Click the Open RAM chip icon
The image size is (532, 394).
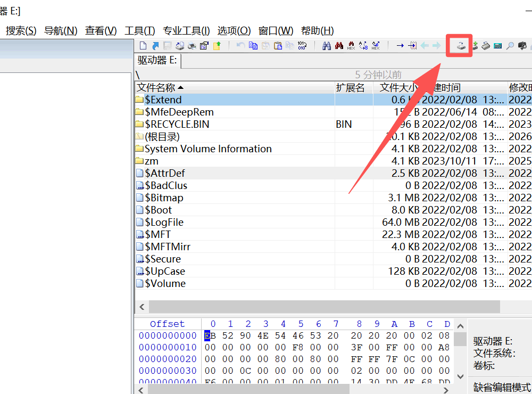[x=486, y=46]
